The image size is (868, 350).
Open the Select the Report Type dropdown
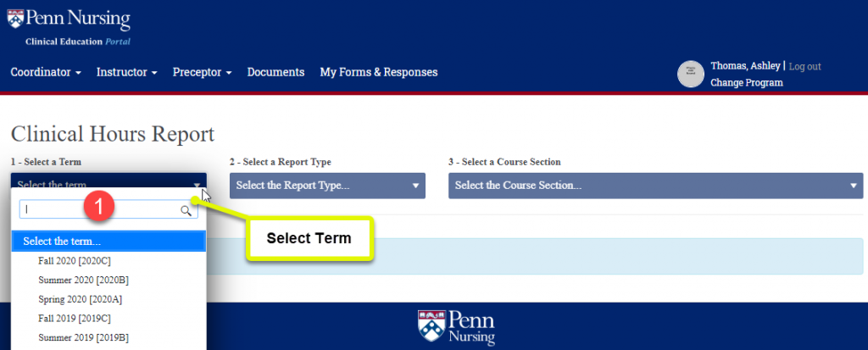click(327, 186)
